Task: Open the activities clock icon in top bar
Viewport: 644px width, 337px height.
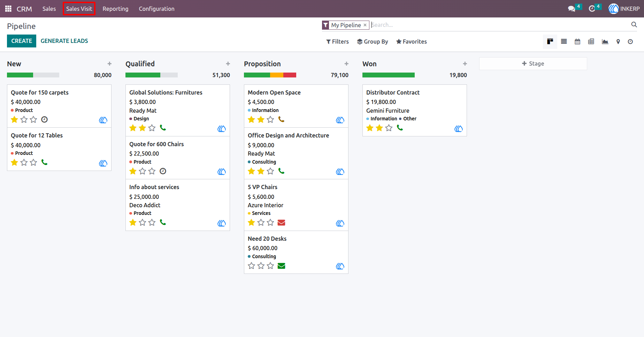Action: (592, 9)
